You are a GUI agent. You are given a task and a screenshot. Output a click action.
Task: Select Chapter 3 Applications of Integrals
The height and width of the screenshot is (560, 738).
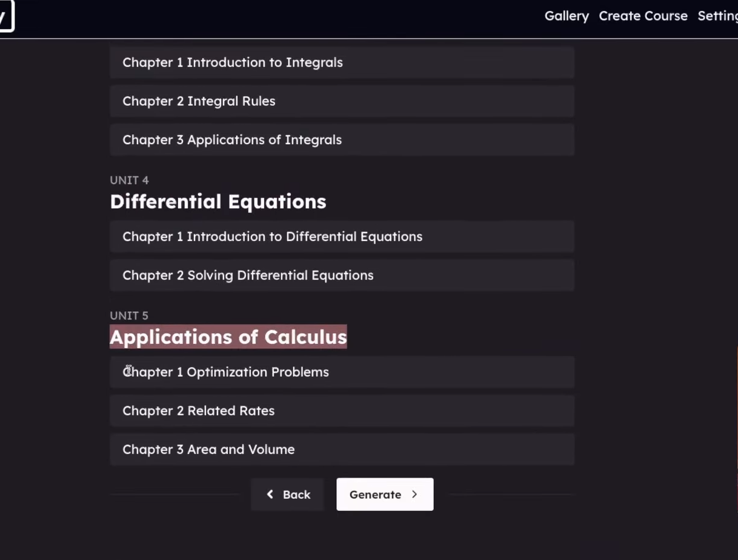click(342, 140)
